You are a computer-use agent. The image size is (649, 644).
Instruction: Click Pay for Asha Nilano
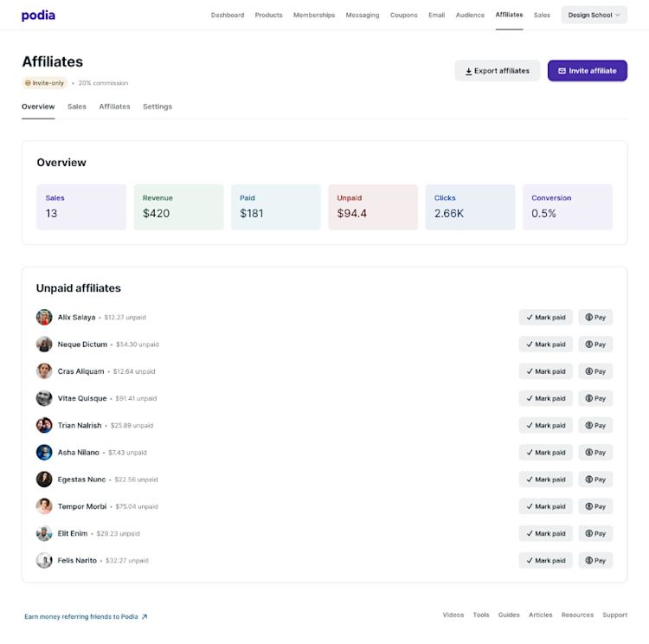point(595,452)
